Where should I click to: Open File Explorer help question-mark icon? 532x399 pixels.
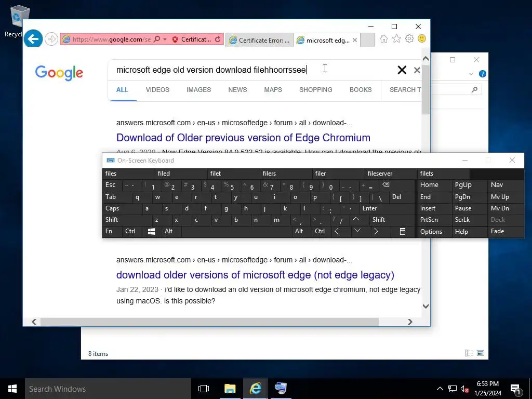[483, 74]
